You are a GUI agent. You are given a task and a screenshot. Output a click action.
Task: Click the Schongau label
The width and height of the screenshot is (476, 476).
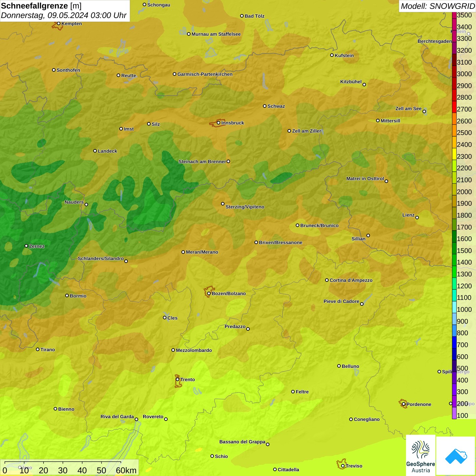159,5
